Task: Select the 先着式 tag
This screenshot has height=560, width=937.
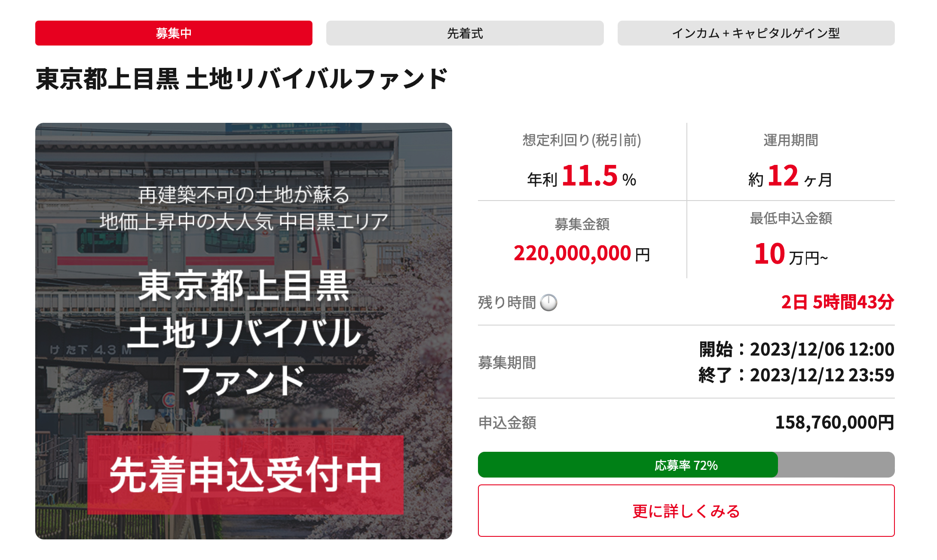Action: click(465, 33)
